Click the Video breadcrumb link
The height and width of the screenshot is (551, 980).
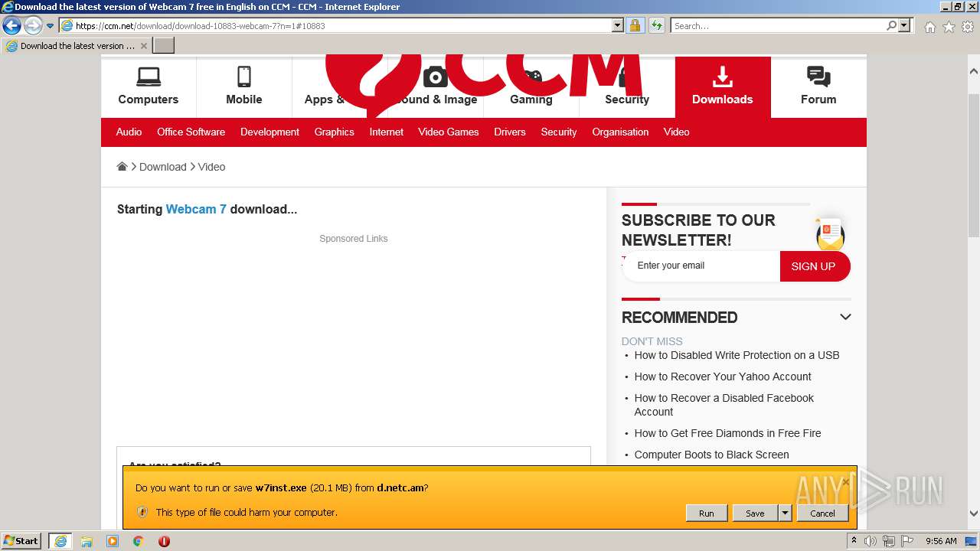(x=211, y=167)
